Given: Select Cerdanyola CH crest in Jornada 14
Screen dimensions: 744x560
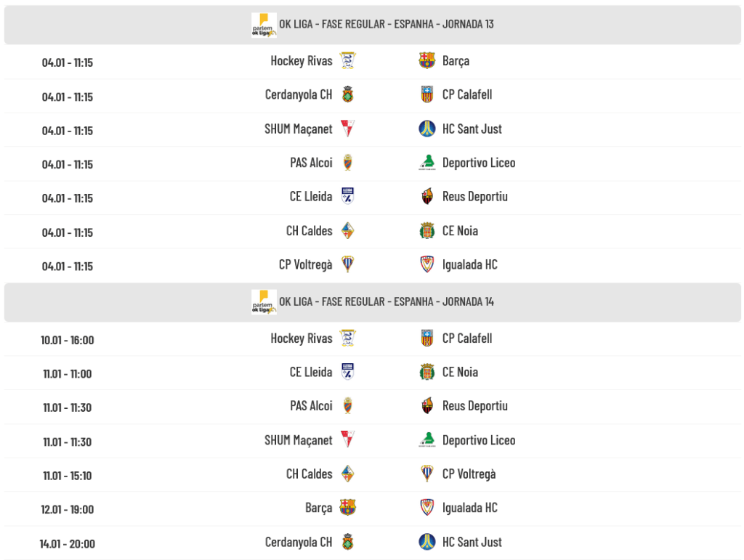Looking at the screenshot, I should pyautogui.click(x=348, y=542).
